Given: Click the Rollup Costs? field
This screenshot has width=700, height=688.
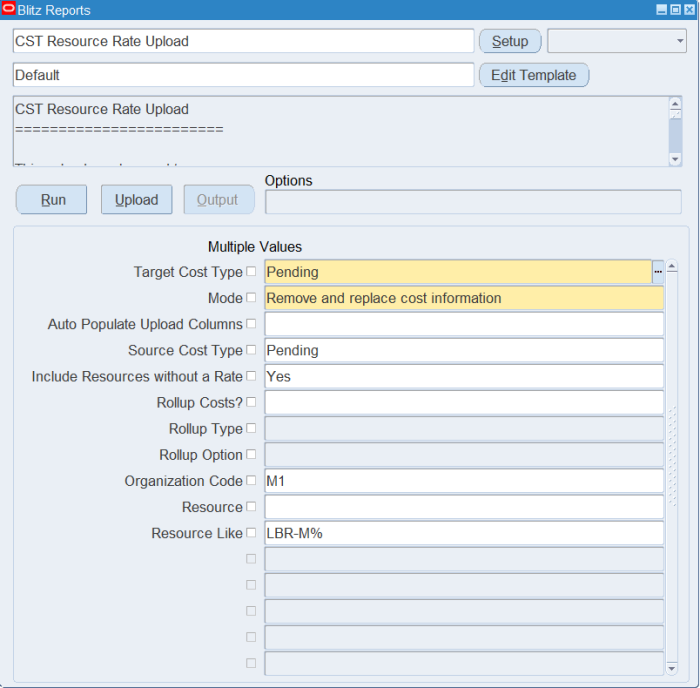Looking at the screenshot, I should 464,403.
